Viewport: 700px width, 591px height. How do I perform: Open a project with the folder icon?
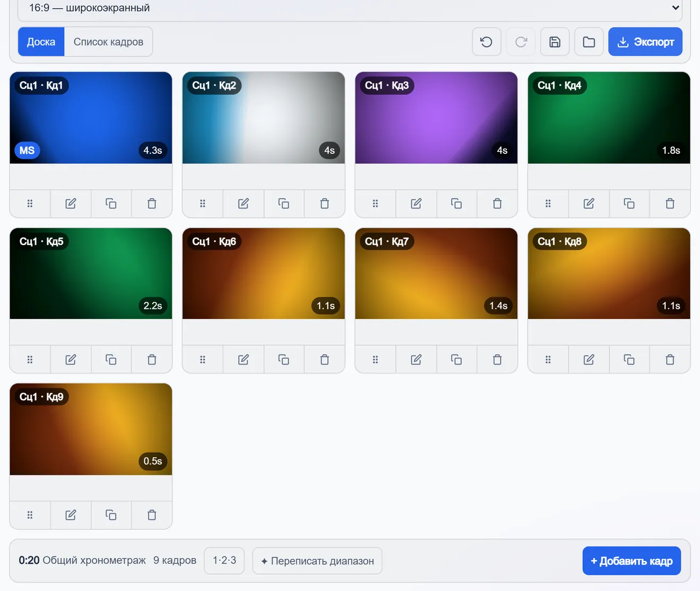[x=589, y=42]
